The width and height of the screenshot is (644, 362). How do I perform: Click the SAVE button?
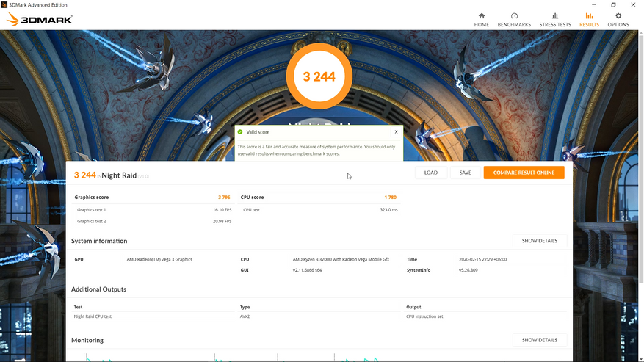point(466,173)
